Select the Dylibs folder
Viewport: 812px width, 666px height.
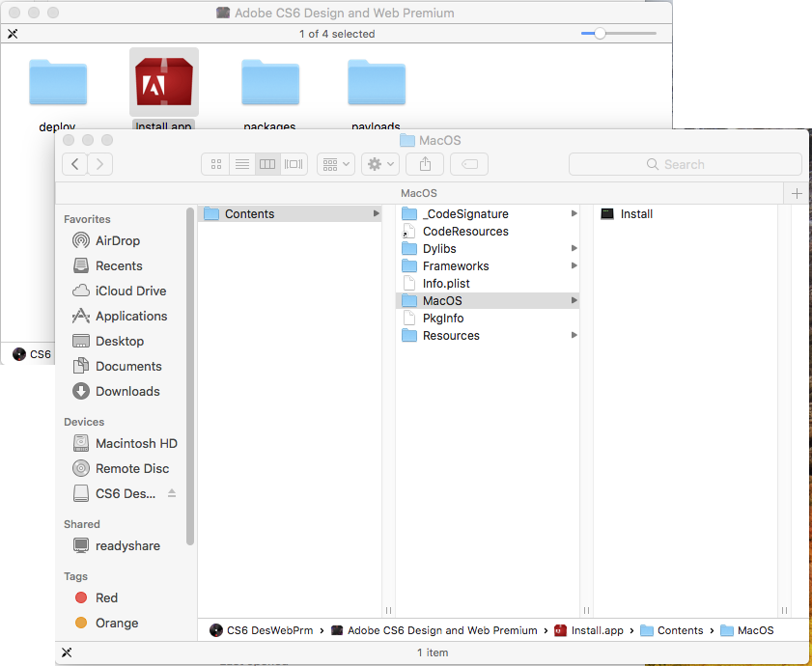[488, 249]
